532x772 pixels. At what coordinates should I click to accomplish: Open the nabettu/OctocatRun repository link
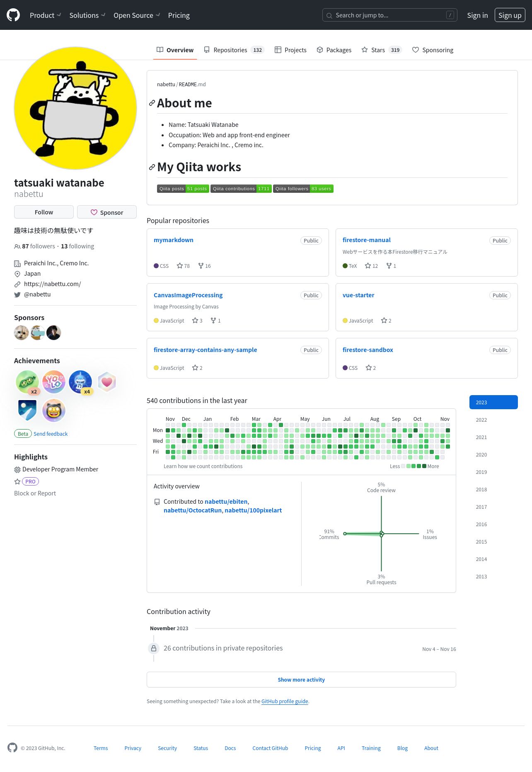[193, 510]
